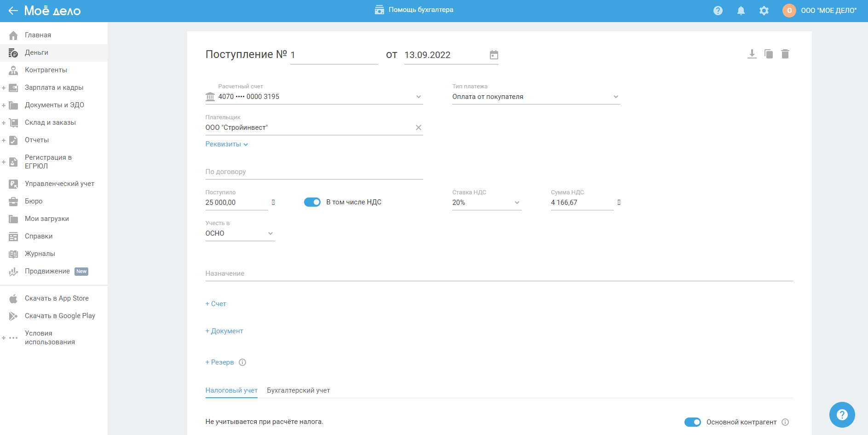Click the '+ Счет' link
The width and height of the screenshot is (868, 435).
pos(216,304)
